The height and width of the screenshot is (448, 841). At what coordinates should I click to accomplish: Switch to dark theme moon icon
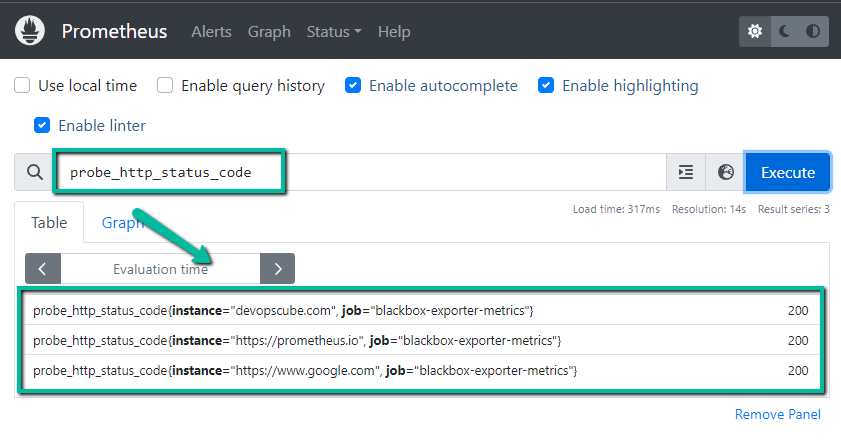pyautogui.click(x=785, y=31)
